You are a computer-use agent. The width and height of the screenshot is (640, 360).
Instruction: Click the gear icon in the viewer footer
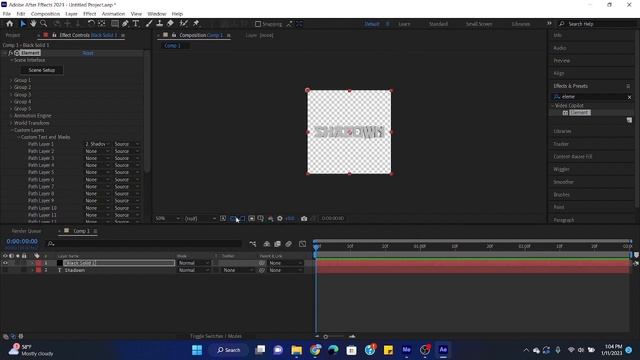[280, 218]
